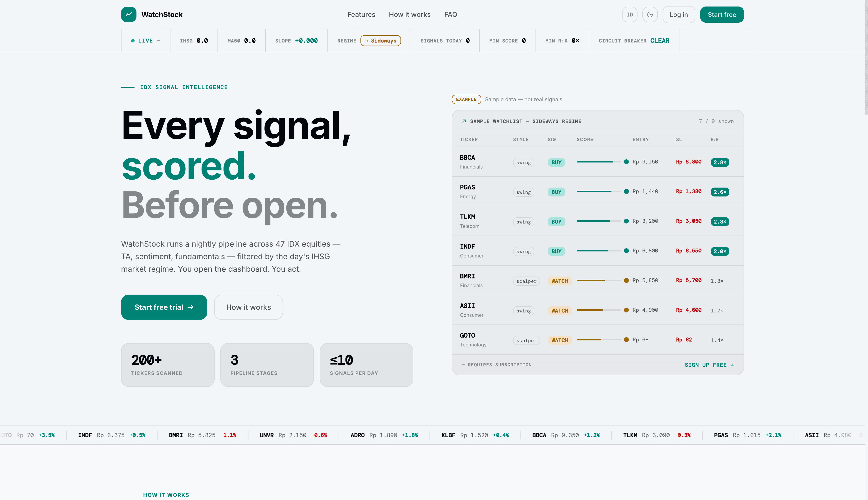
Task: Click the BUY badge for BBCA
Action: (556, 162)
